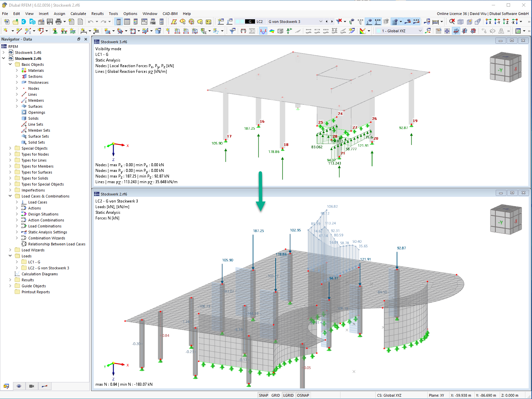Click the colored isosurface results icon
Viewport: 532px width, 399px height.
(x=272, y=31)
